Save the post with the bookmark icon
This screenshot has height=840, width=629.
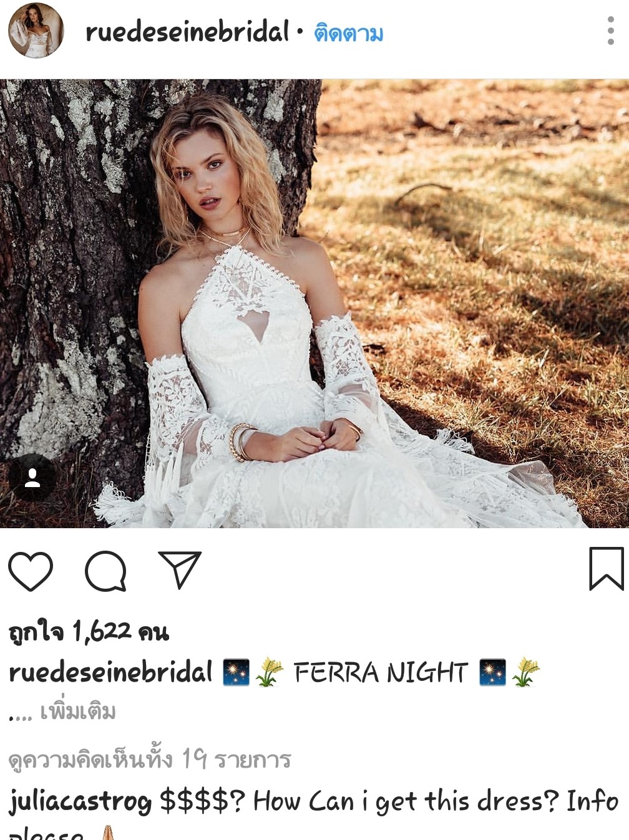(x=606, y=568)
